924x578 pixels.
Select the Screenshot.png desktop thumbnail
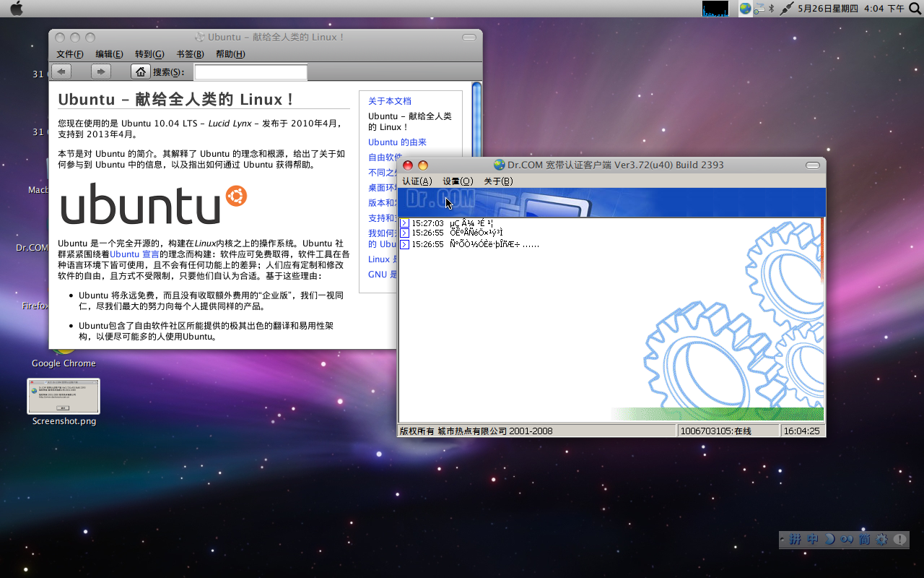[64, 397]
